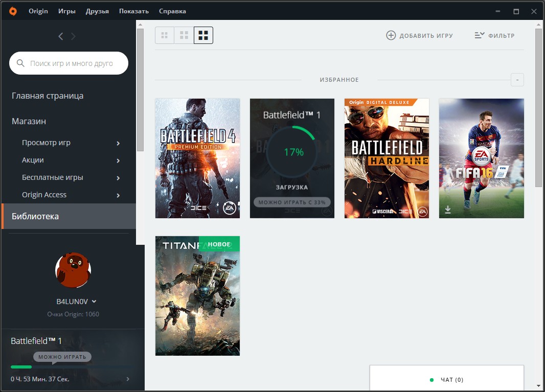Click the user avatar picture
The width and height of the screenshot is (545, 392).
73,270
